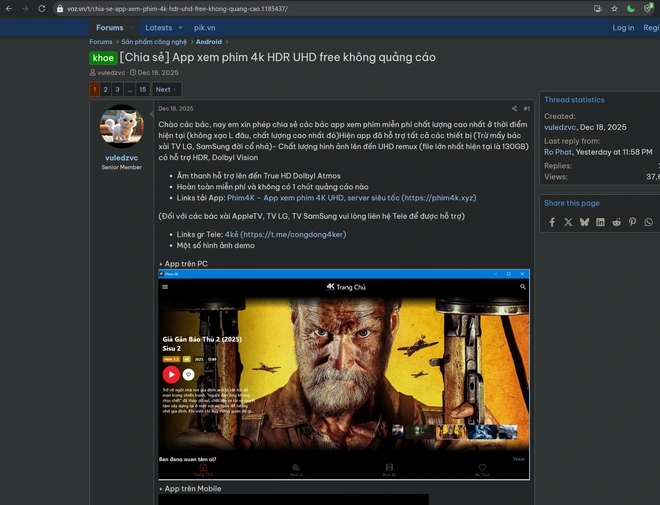
Task: Share this page on Bluesky
Action: tap(584, 222)
